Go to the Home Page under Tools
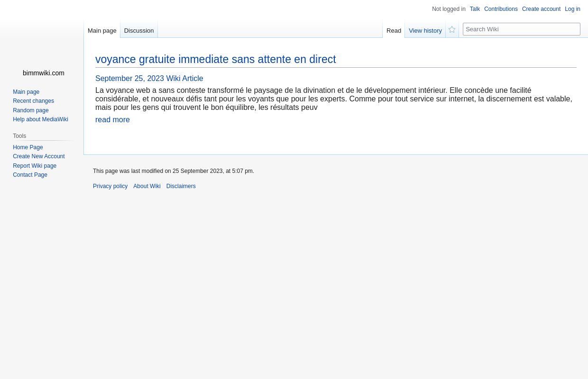The image size is (588, 379). 28,147
